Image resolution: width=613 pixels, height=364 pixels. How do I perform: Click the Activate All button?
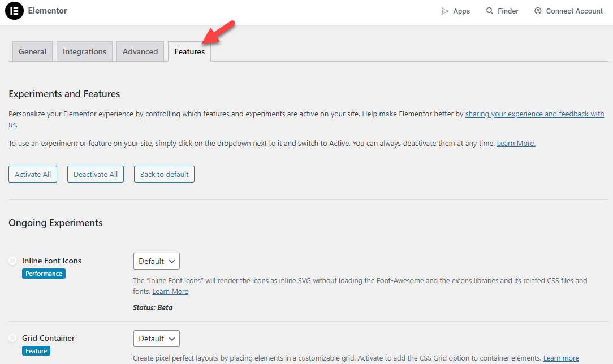pos(33,174)
